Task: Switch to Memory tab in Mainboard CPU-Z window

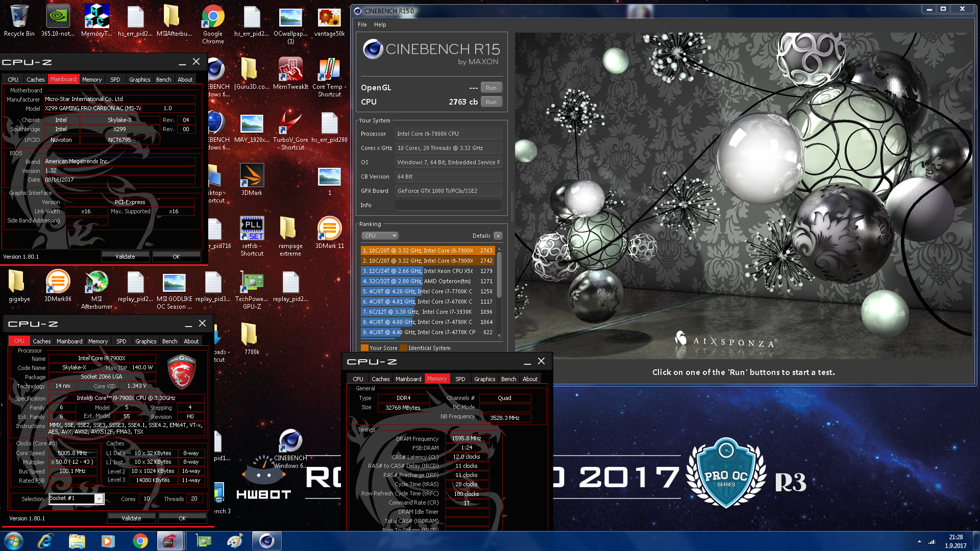Action: click(x=92, y=80)
